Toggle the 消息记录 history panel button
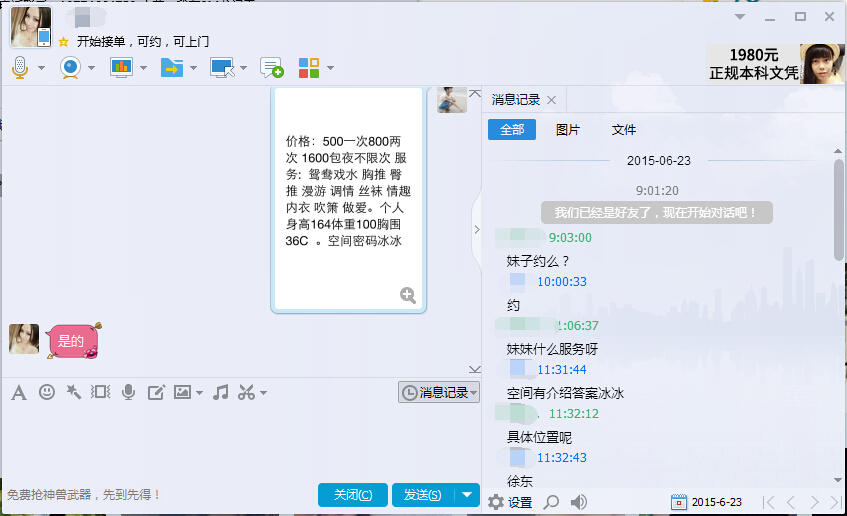 point(439,392)
